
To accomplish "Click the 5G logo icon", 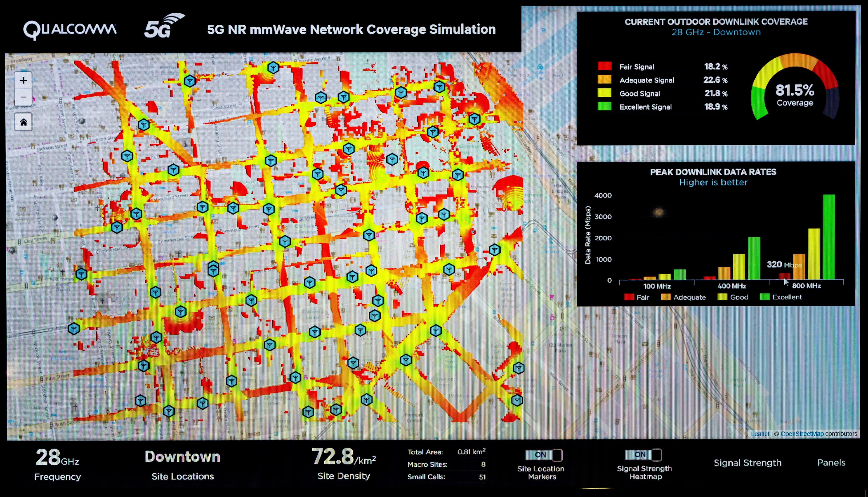I will (164, 26).
